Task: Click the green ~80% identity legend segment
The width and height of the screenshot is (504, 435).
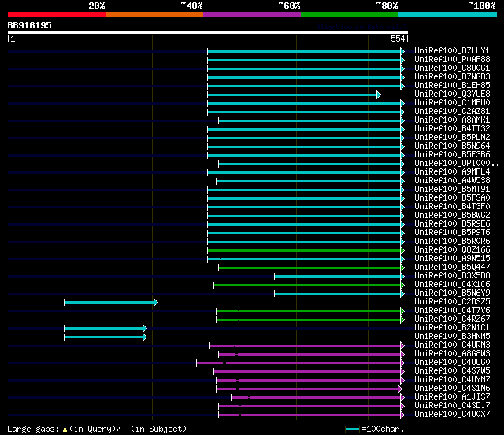Action: pos(350,14)
